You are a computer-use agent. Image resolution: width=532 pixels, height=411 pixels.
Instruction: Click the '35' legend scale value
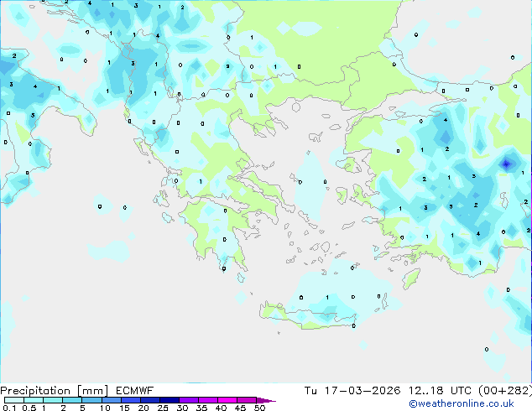[201, 408]
